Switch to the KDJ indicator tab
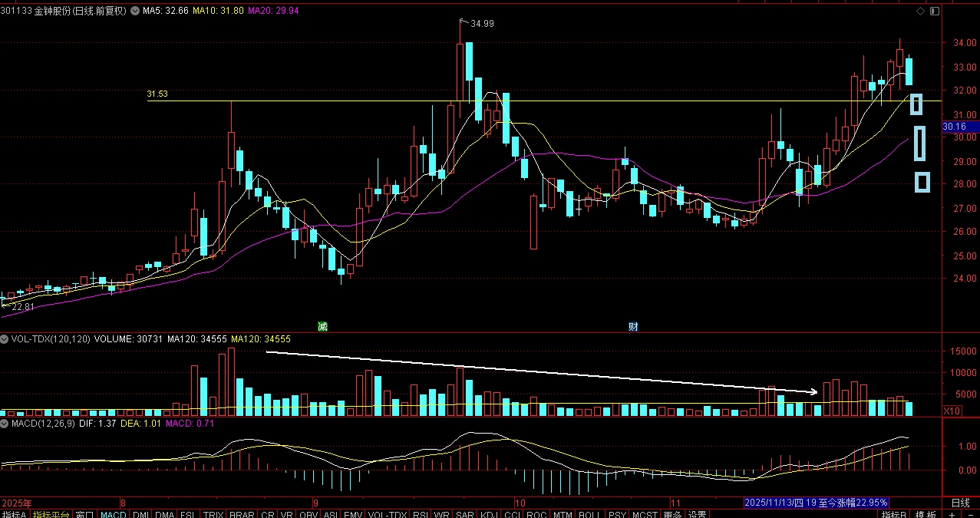 489,515
